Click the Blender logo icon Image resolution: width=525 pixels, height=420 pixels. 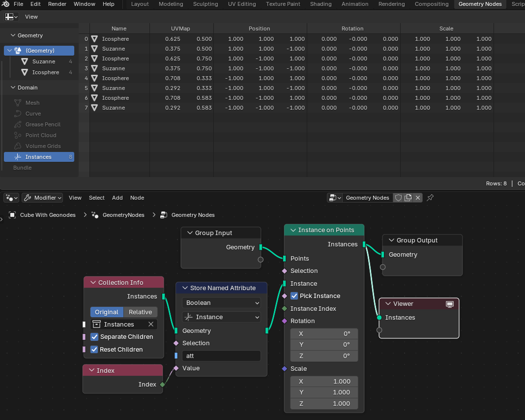[x=5, y=4]
